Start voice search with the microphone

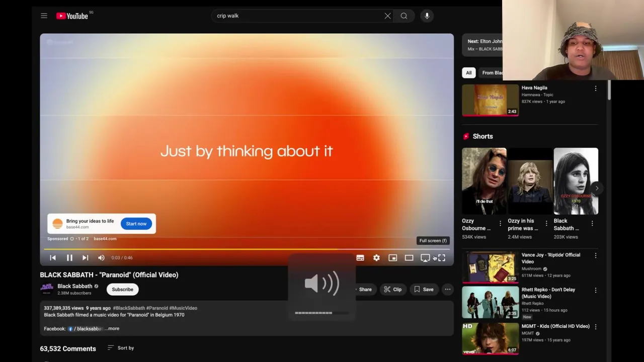(427, 16)
